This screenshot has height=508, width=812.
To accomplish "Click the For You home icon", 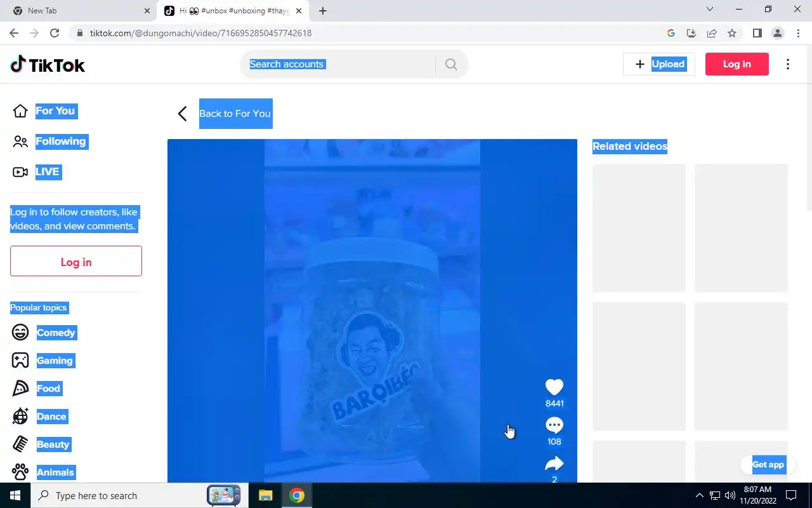I will 20,111.
